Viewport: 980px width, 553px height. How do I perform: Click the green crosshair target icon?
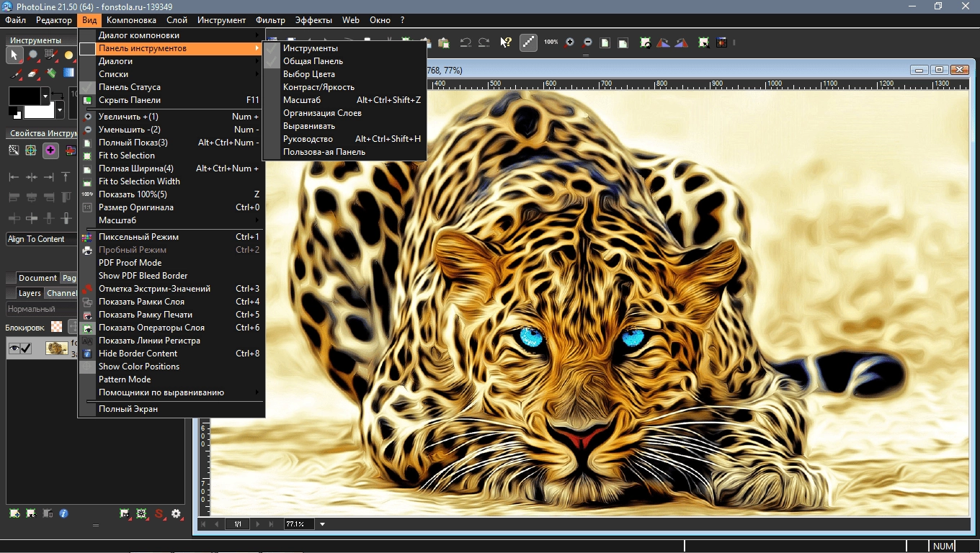tap(31, 150)
